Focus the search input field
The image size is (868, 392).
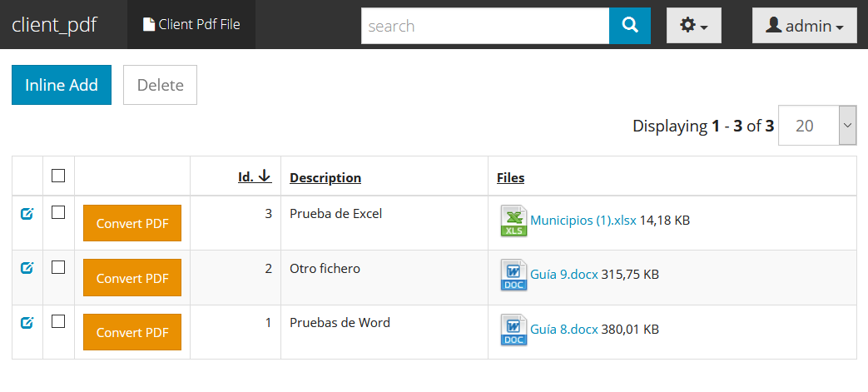[485, 26]
